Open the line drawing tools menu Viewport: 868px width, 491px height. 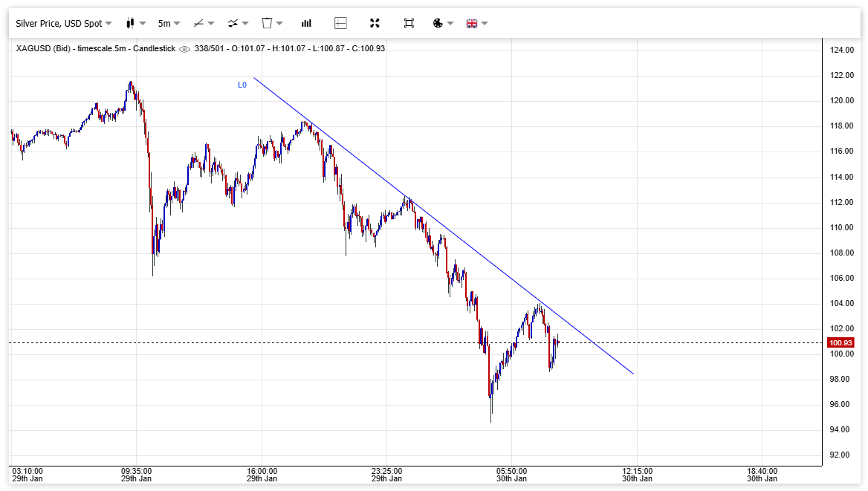[x=203, y=23]
